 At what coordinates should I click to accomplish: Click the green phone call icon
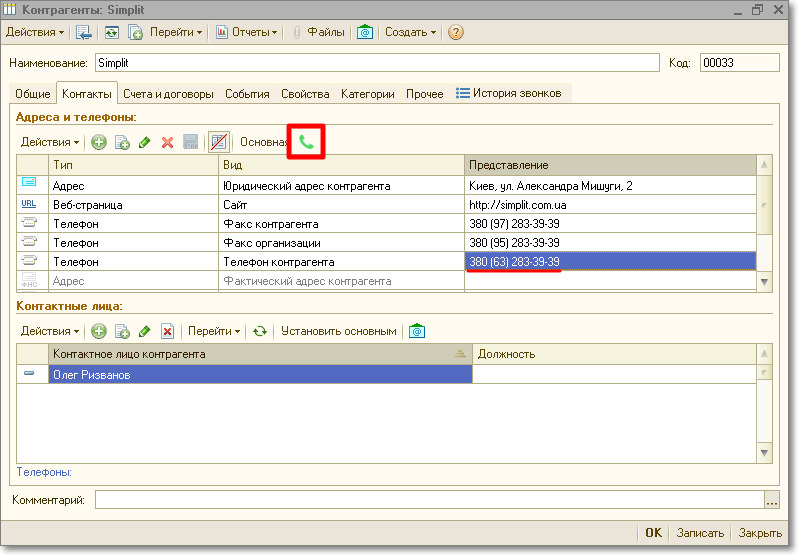coord(306,142)
